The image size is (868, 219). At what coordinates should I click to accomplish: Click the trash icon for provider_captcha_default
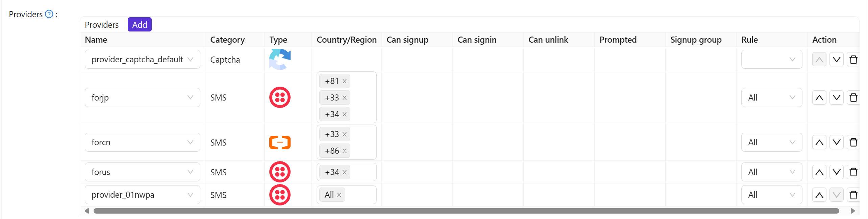854,59
